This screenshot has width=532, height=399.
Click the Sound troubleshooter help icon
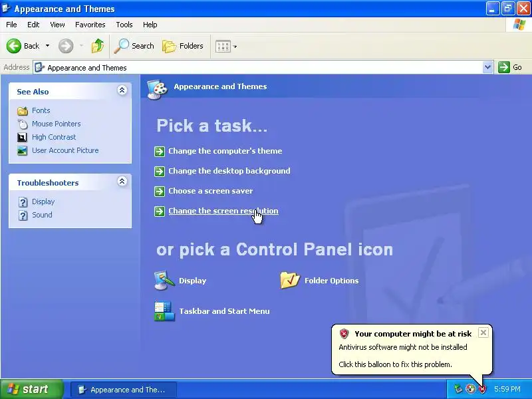pos(23,215)
